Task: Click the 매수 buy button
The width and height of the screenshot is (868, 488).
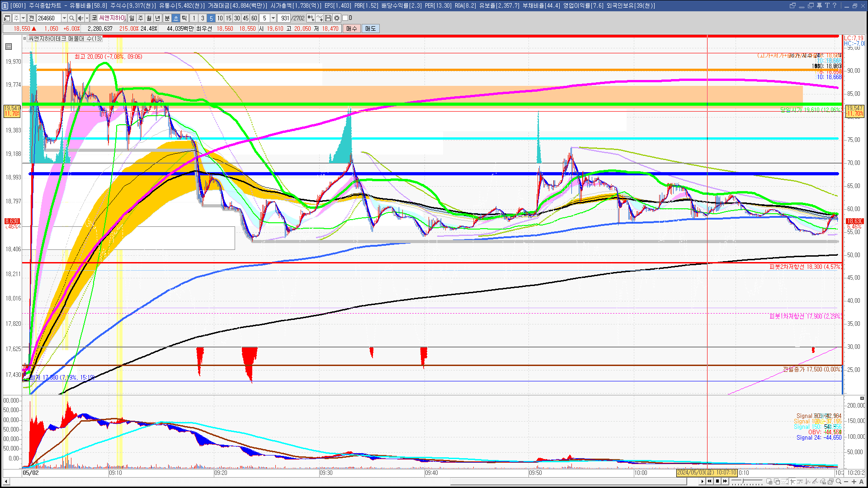Action: pyautogui.click(x=351, y=28)
